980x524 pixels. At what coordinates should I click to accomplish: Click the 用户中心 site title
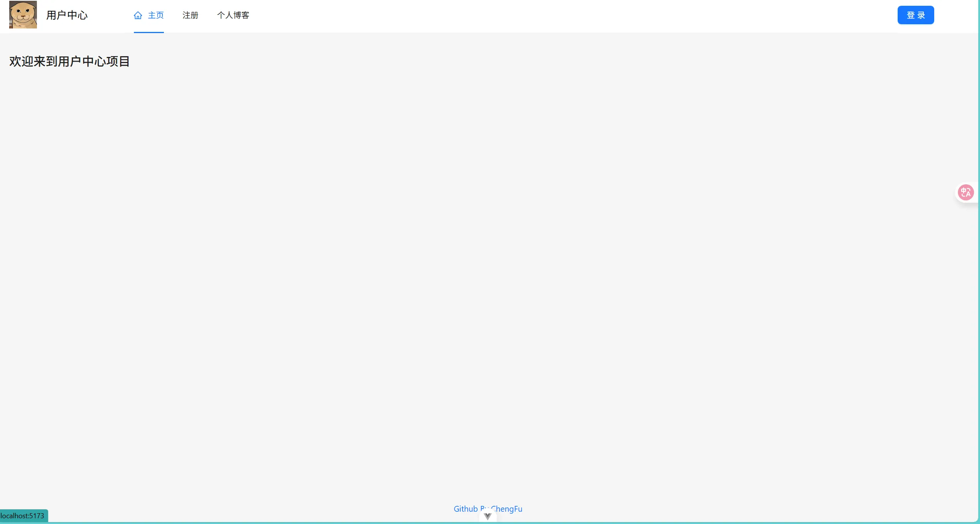(67, 15)
